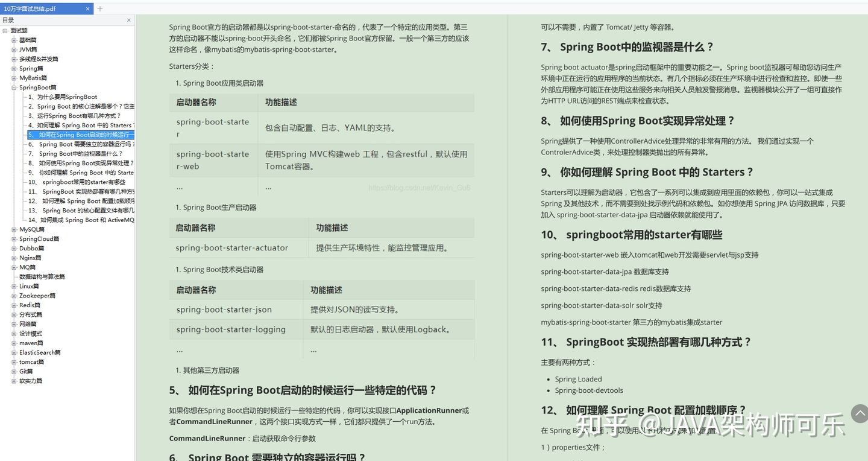Collapse the SpringBoot篇 tree node

coord(14,87)
